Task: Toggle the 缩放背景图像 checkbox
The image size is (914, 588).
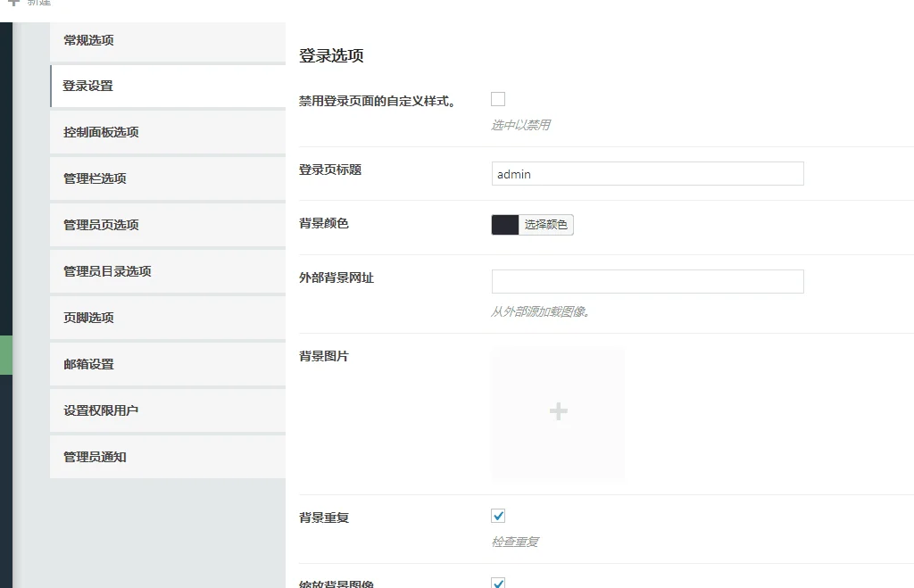Action: [497, 583]
